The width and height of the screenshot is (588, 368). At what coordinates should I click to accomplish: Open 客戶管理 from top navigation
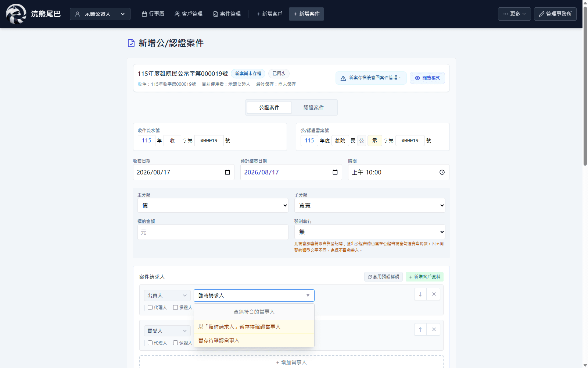pos(189,14)
